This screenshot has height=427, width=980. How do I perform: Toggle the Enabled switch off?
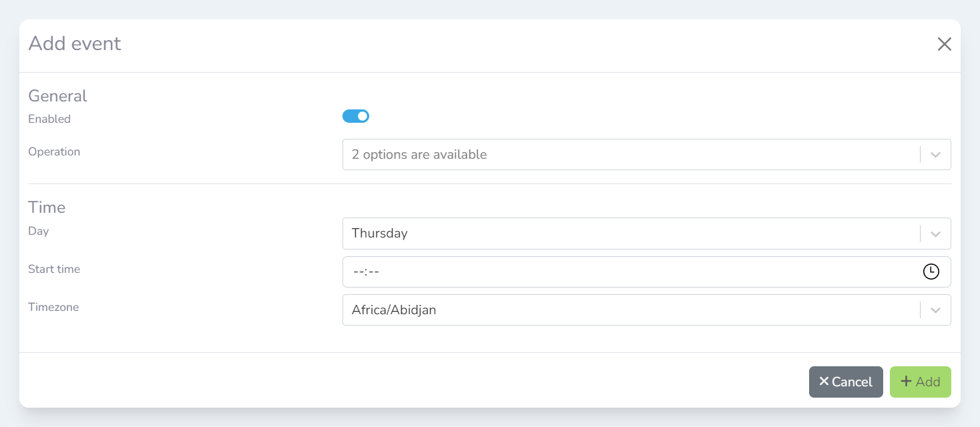coord(356,117)
